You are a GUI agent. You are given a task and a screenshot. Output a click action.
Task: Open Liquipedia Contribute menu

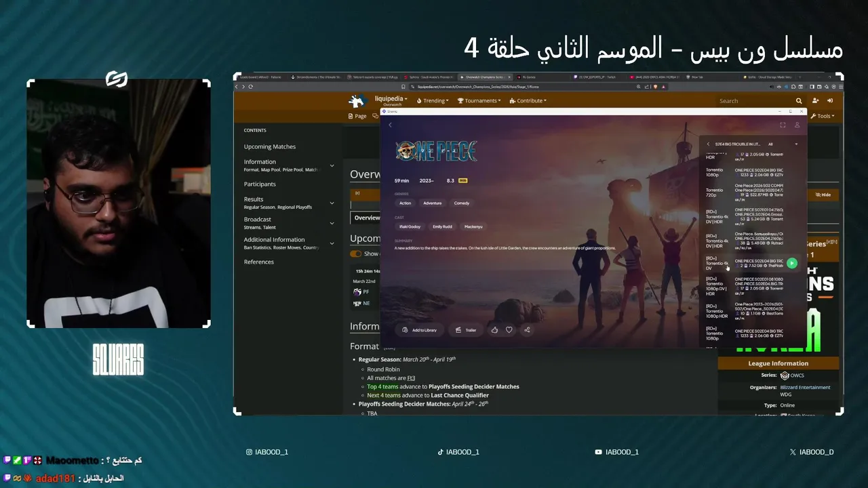coord(528,101)
